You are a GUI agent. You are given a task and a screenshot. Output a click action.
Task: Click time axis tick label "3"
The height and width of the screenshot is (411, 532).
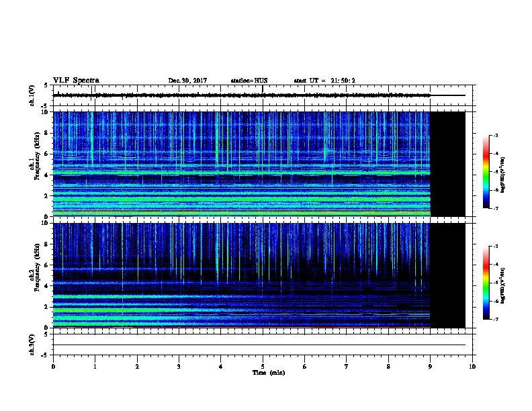coord(179,367)
